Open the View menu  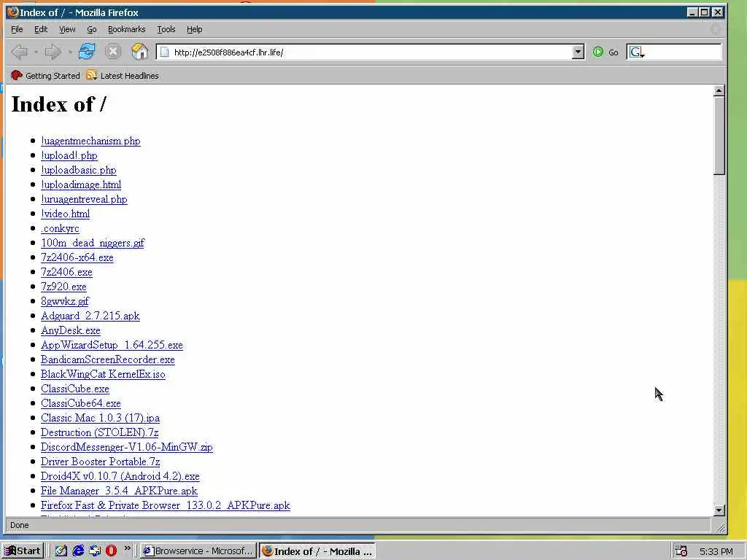[x=67, y=29]
